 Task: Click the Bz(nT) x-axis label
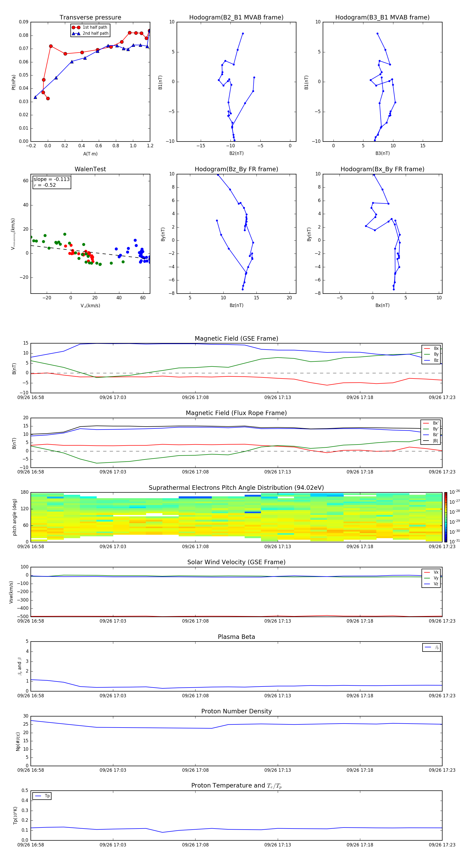coord(236,305)
